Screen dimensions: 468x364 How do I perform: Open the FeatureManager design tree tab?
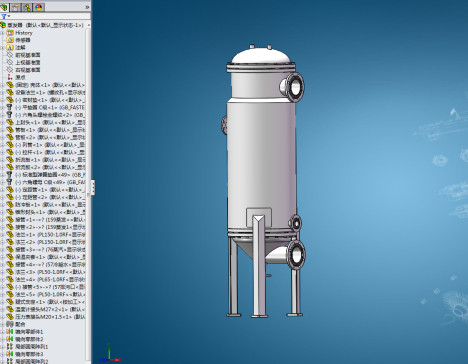4,7
